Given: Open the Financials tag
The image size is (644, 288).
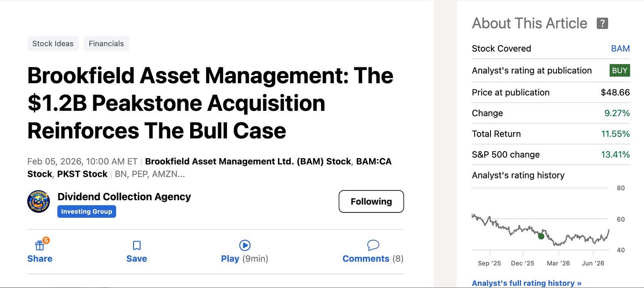Looking at the screenshot, I should coord(106,43).
